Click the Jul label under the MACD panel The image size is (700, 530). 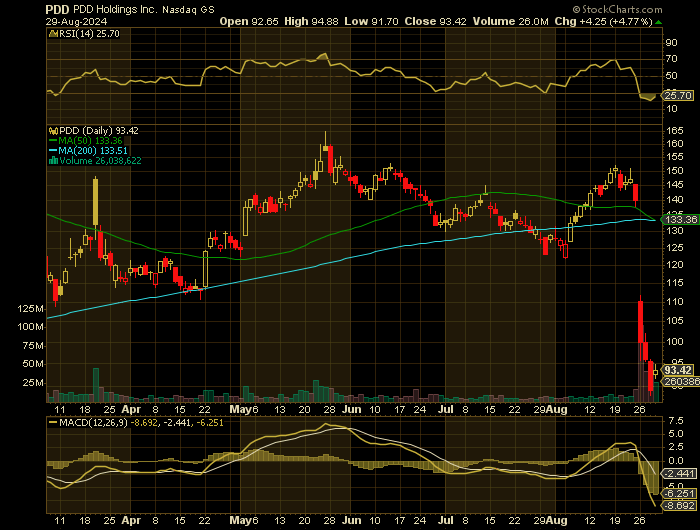(x=446, y=521)
